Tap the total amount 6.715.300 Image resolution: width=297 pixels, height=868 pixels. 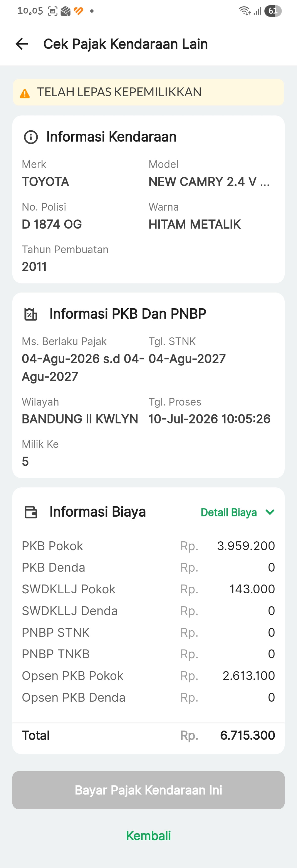[247, 735]
